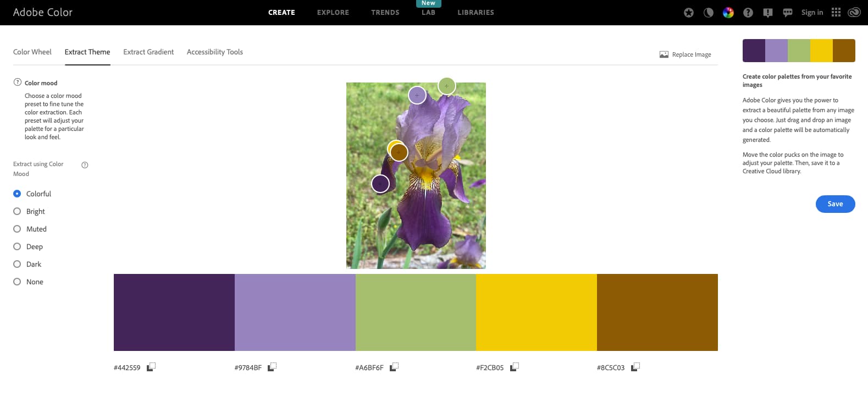Open the rainbow color wheel icon in header
The width and height of the screenshot is (868, 412).
(728, 13)
